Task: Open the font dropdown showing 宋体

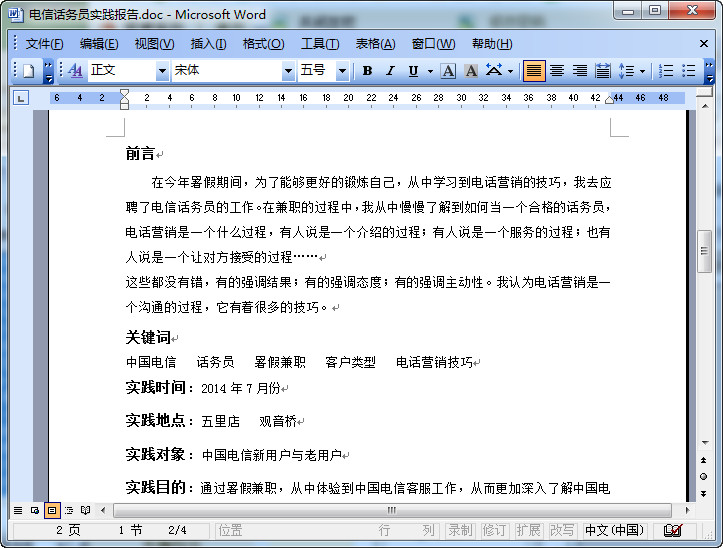Action: point(288,71)
